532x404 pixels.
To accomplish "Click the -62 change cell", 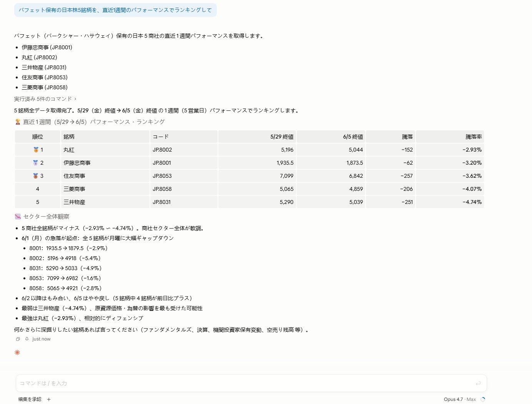I will coord(391,163).
